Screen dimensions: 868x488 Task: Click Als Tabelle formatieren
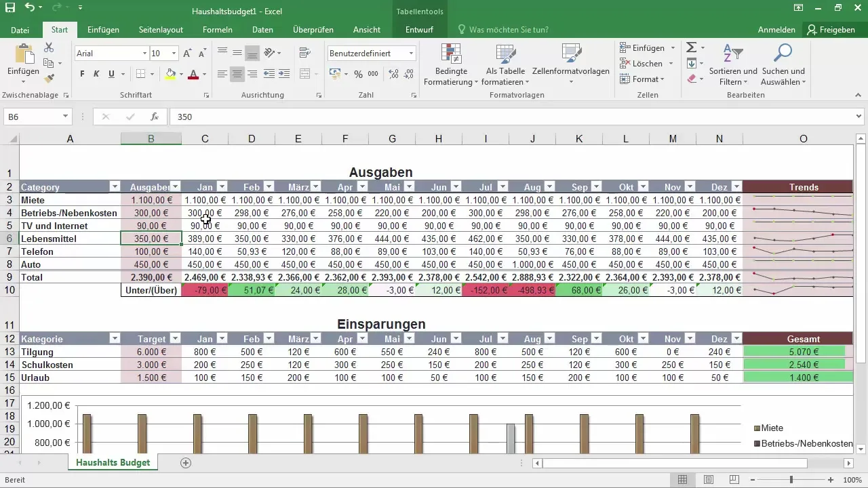pos(505,64)
